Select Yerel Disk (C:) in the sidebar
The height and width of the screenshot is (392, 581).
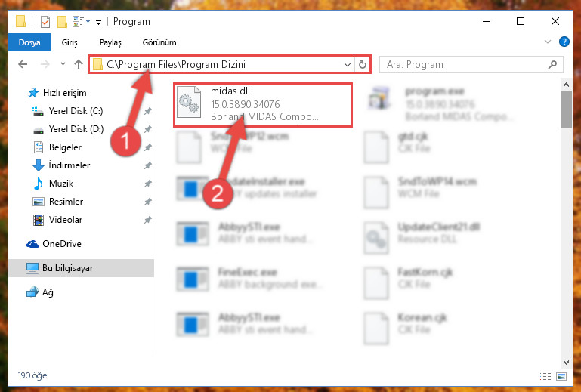pyautogui.click(x=76, y=111)
